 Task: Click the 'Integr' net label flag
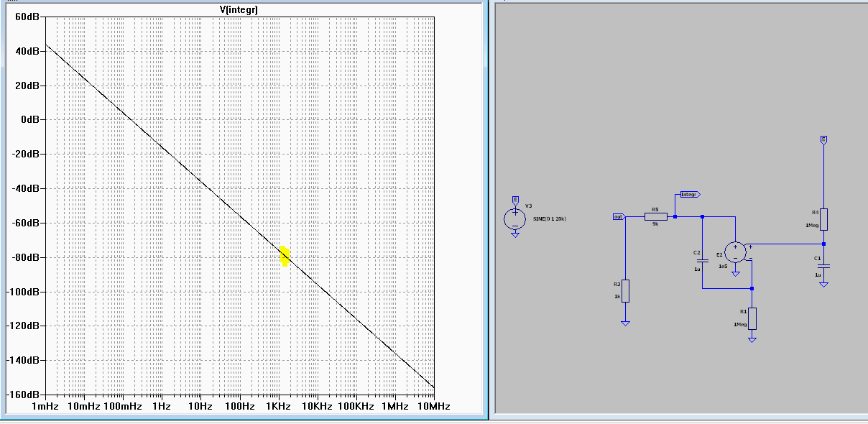pyautogui.click(x=689, y=194)
